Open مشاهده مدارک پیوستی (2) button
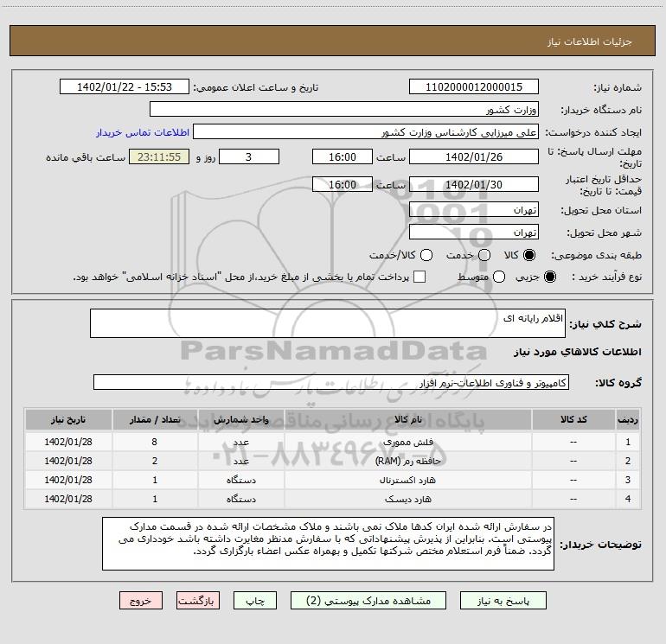The image size is (666, 644). tap(368, 601)
